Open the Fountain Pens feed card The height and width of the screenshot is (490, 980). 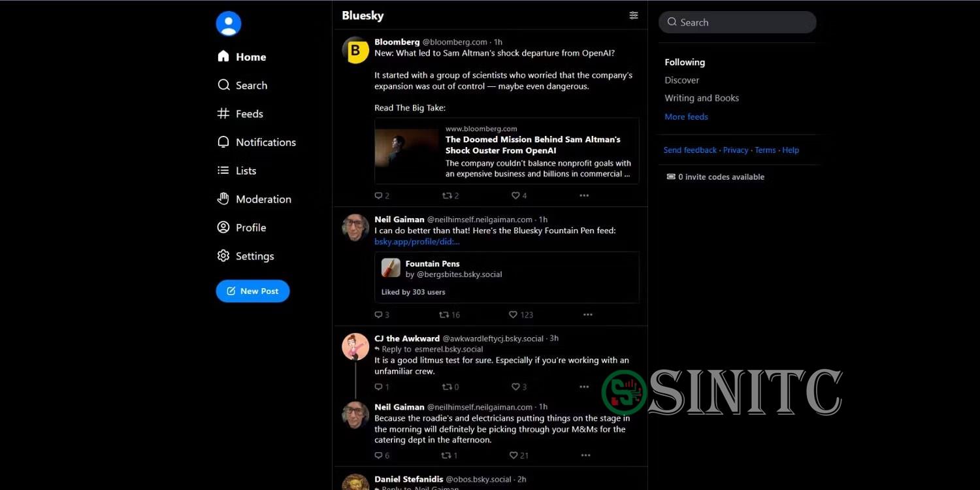(x=507, y=277)
